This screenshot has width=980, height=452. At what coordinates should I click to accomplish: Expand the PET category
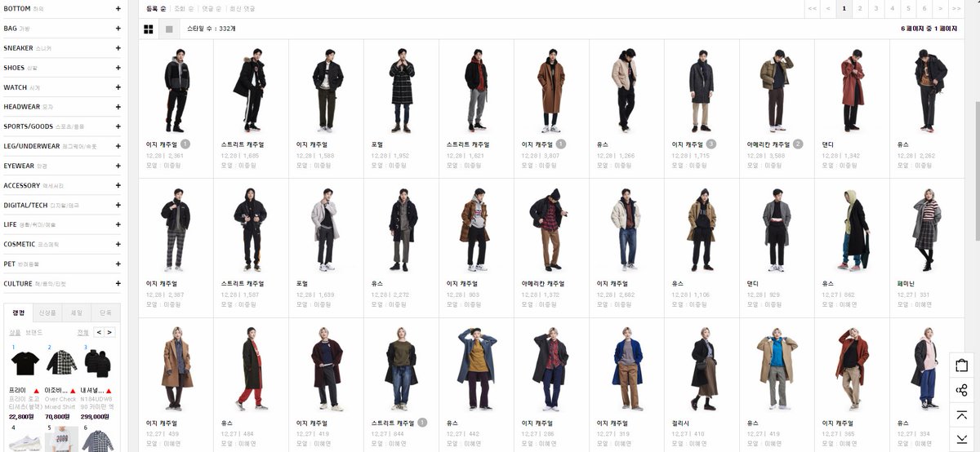point(118,264)
